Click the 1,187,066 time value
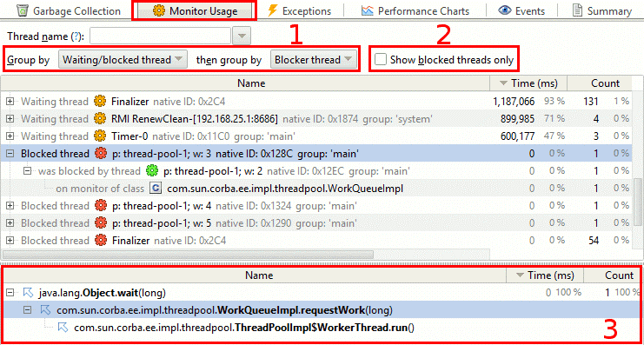This screenshot has width=644, height=345. tap(514, 101)
